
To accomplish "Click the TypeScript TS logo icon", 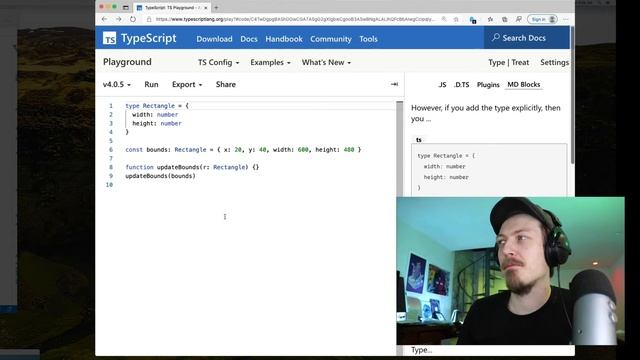I will click(109, 38).
